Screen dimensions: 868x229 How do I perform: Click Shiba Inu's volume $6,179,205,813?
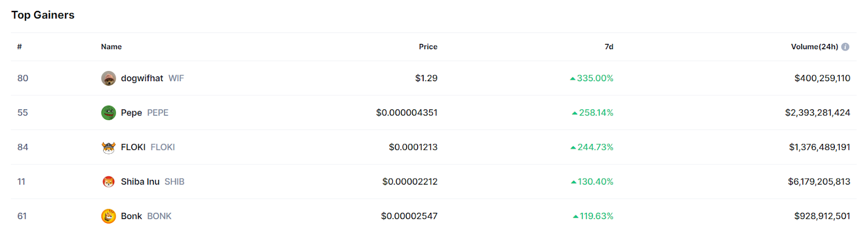point(819,182)
